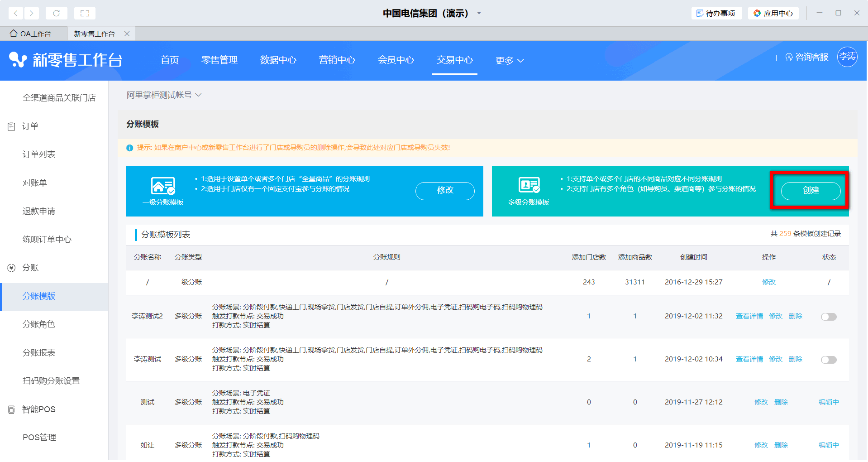Reload the page with the refresh icon

(57, 13)
